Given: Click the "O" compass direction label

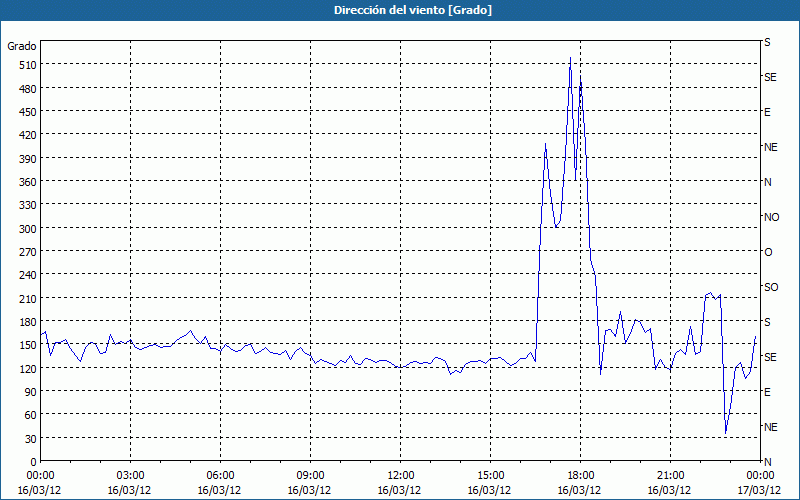Looking at the screenshot, I should click(768, 253).
